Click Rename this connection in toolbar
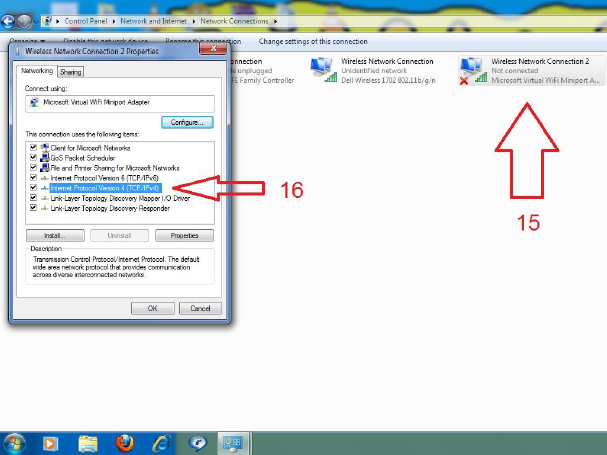Image resolution: width=607 pixels, height=455 pixels. click(x=203, y=41)
